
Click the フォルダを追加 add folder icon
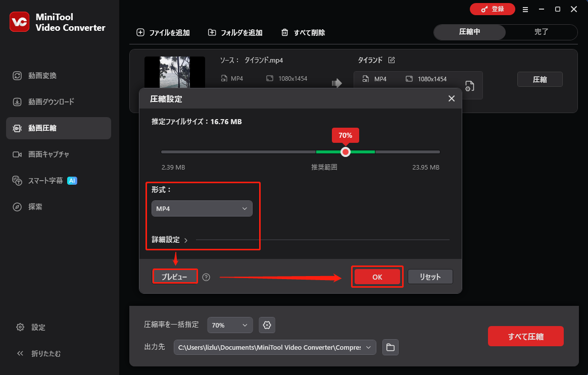click(212, 32)
